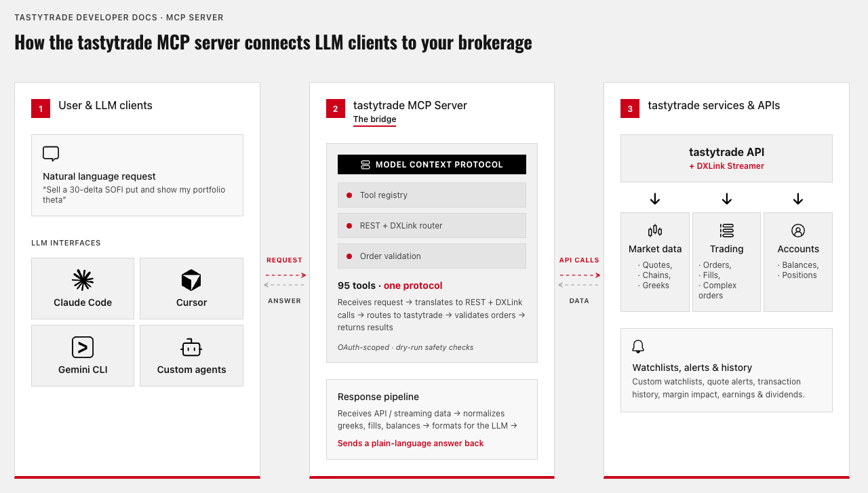This screenshot has width=868, height=493.
Task: Click the Custom agents robot icon
Action: [x=191, y=347]
